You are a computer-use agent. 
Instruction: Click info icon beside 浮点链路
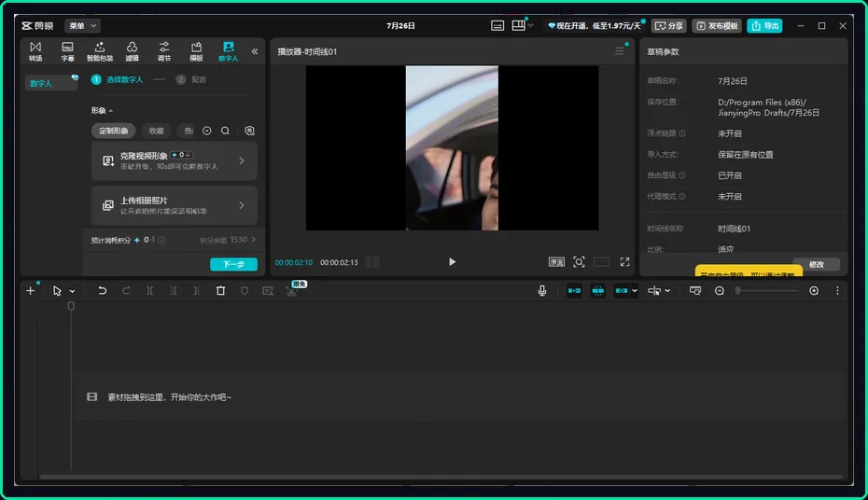pyautogui.click(x=682, y=133)
